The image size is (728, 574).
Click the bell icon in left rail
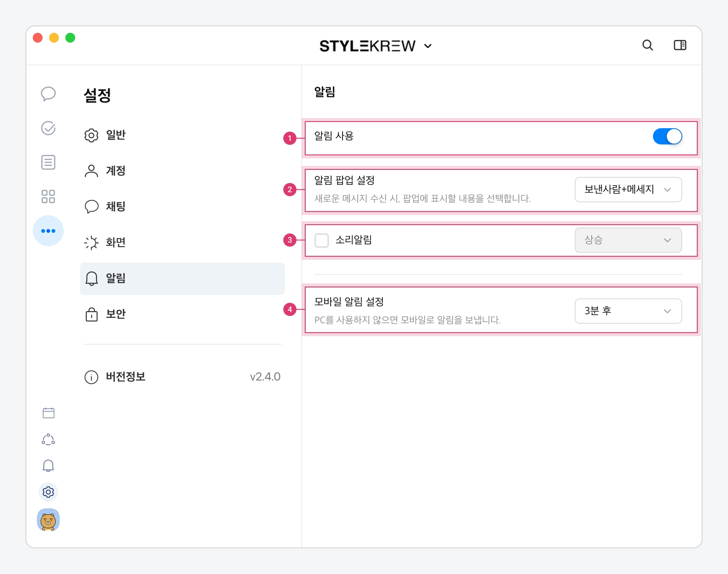[48, 466]
